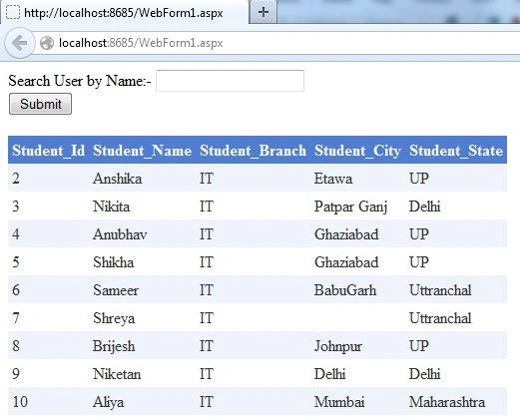Click the Submit button

coord(40,104)
